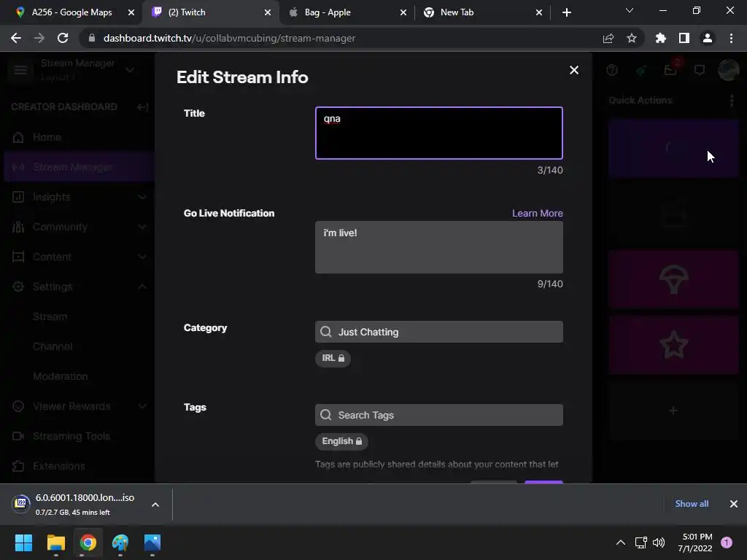Open the Twitch help icon

(x=612, y=71)
